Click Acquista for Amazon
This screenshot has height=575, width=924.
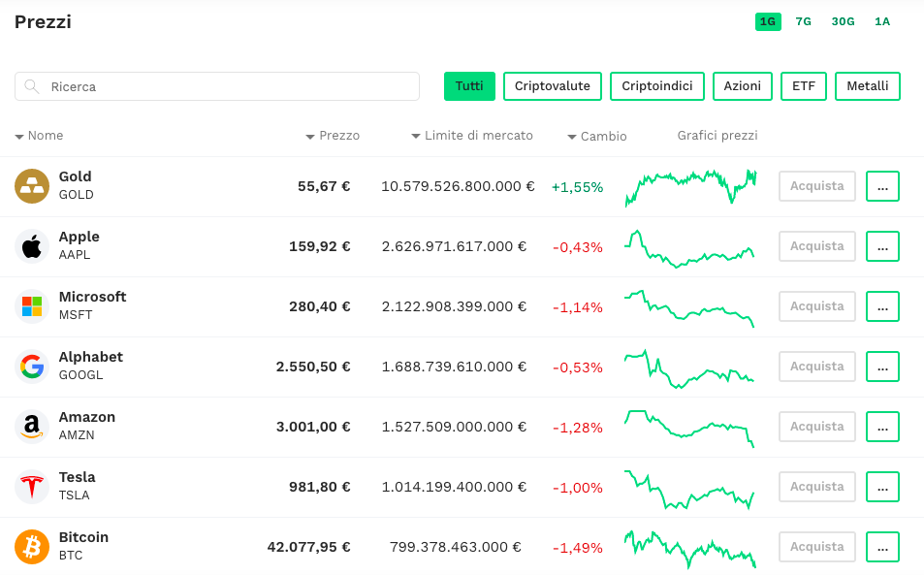[816, 427]
